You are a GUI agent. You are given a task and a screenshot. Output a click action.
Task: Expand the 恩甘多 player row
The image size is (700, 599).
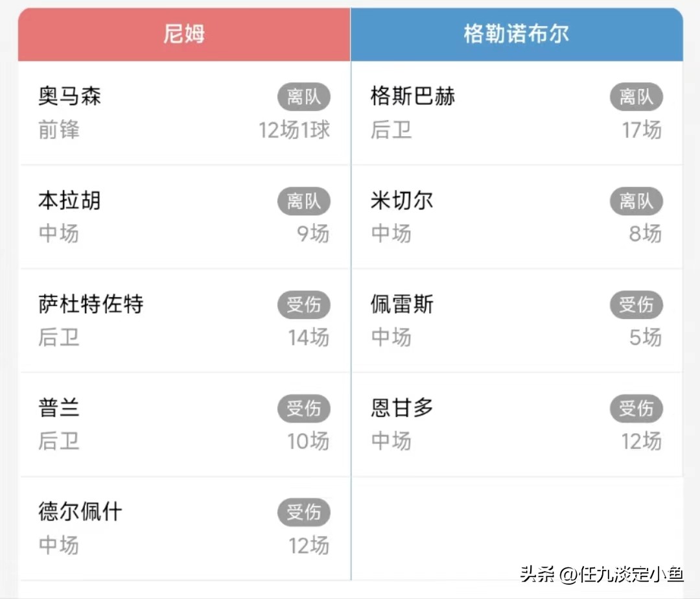pyautogui.click(x=516, y=423)
